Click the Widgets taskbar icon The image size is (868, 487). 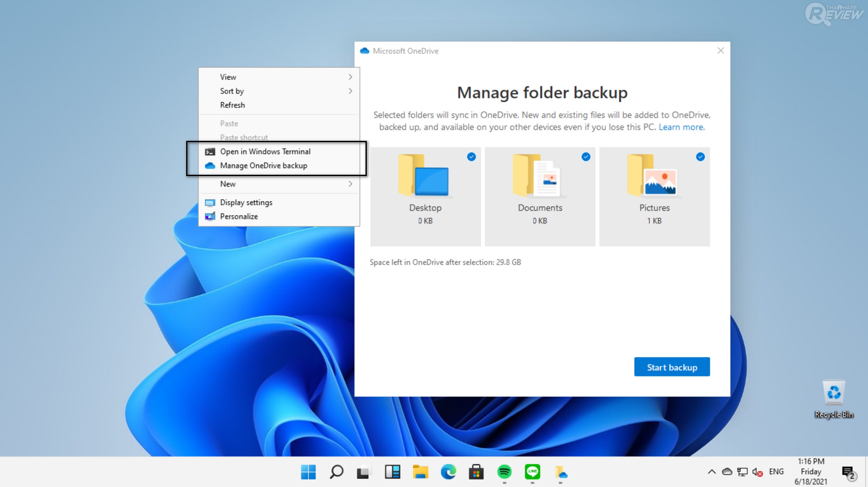coord(392,471)
